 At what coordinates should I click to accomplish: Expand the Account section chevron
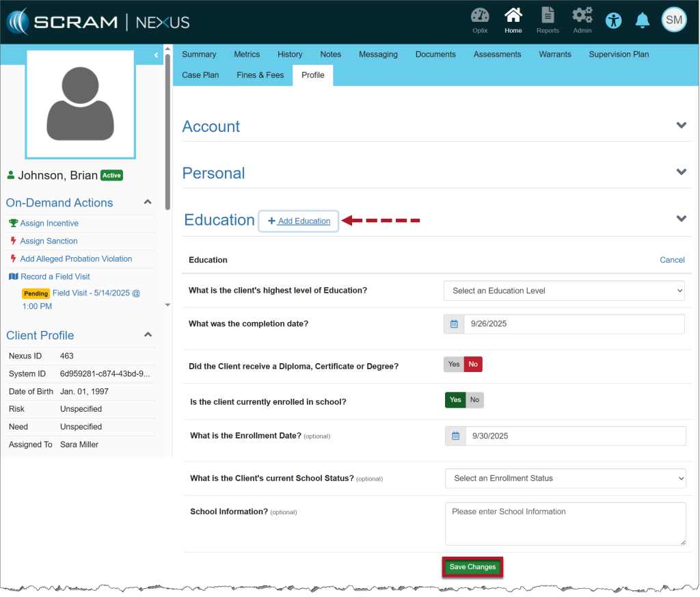pos(681,126)
